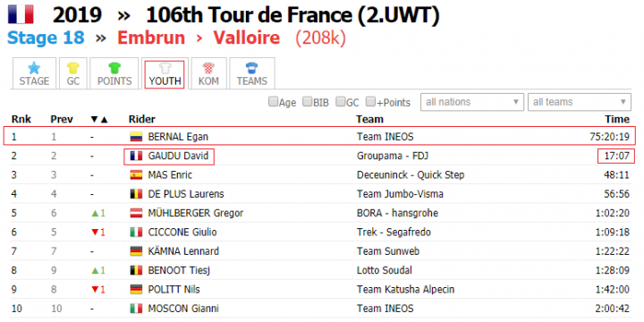Click the polka-dot jersey KOM icon
This screenshot has width=644, height=322.
tap(208, 68)
